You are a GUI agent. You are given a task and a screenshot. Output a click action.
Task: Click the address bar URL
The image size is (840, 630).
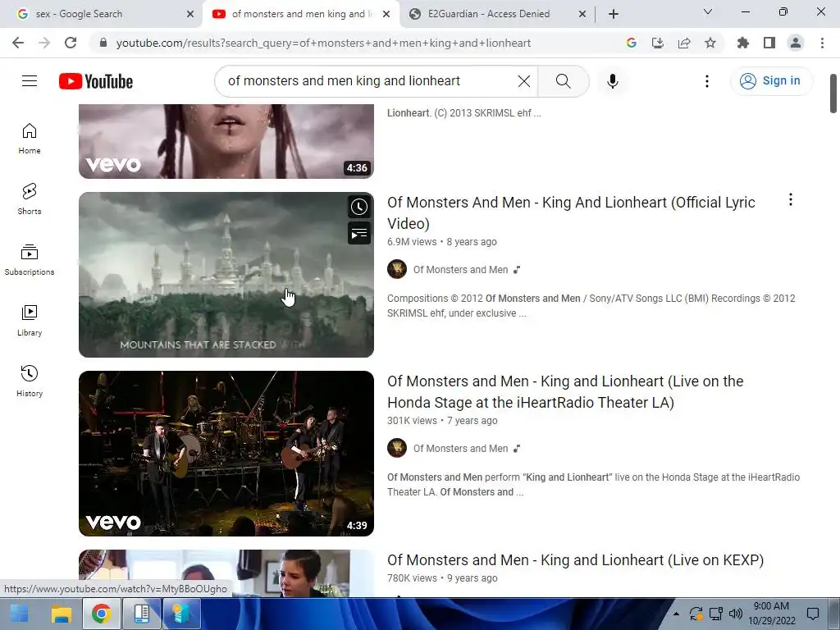click(x=323, y=43)
